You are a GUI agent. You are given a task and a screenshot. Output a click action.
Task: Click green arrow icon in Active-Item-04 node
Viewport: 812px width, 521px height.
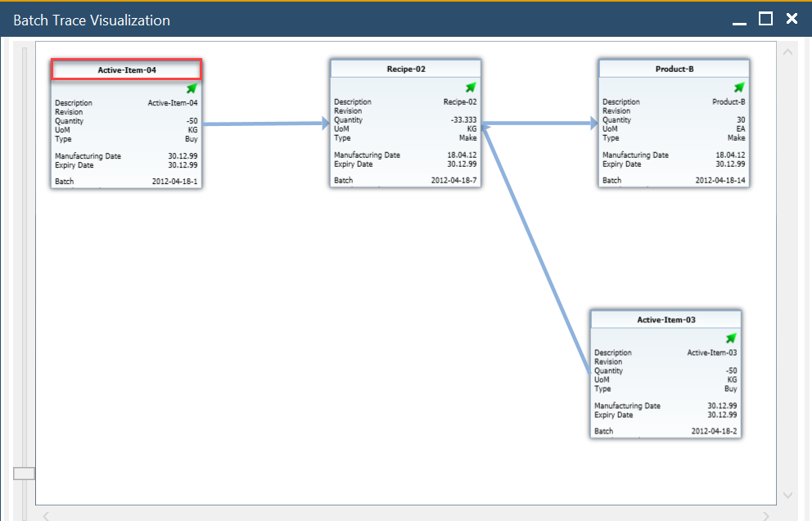(192, 88)
